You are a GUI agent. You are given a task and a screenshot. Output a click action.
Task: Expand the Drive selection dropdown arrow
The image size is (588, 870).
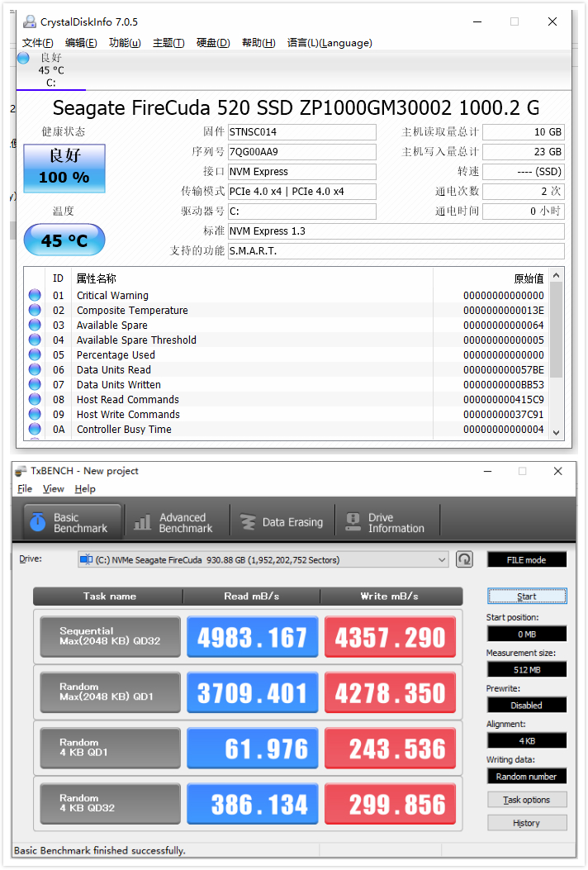(x=442, y=559)
